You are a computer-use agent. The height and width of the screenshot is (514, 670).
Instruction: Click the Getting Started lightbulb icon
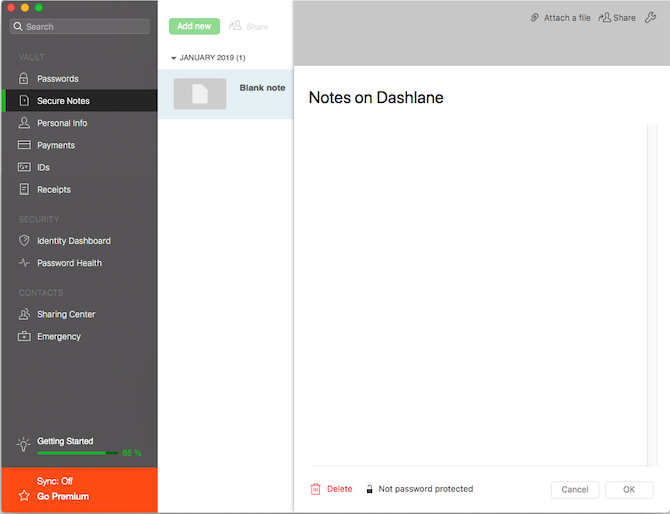click(x=24, y=444)
